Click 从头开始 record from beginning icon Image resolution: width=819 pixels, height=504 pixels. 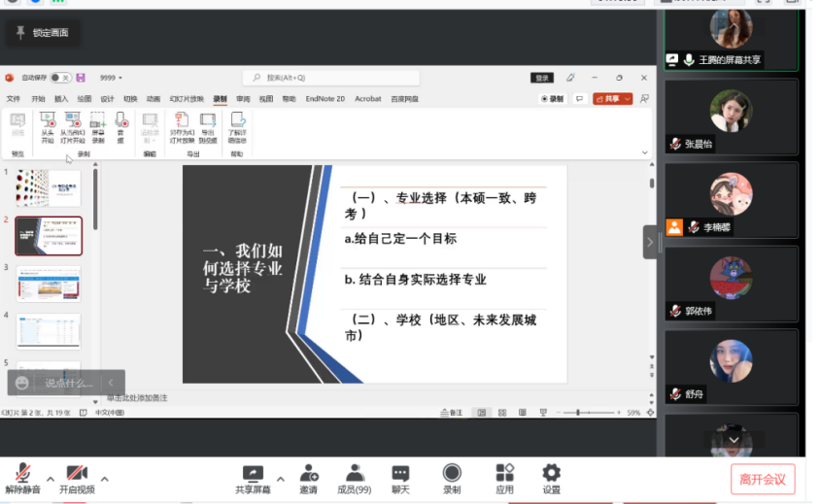coord(47,124)
